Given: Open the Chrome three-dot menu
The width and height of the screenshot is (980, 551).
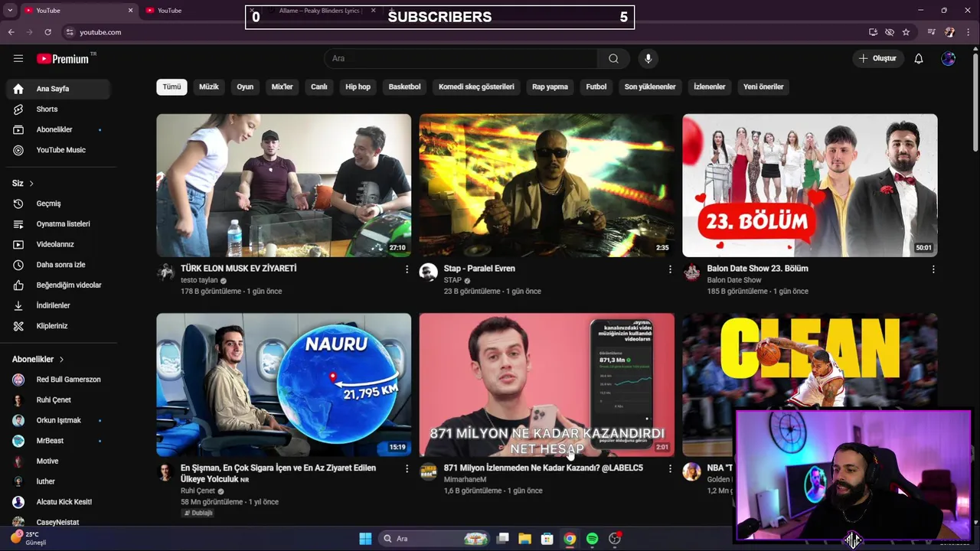Looking at the screenshot, I should [x=969, y=32].
